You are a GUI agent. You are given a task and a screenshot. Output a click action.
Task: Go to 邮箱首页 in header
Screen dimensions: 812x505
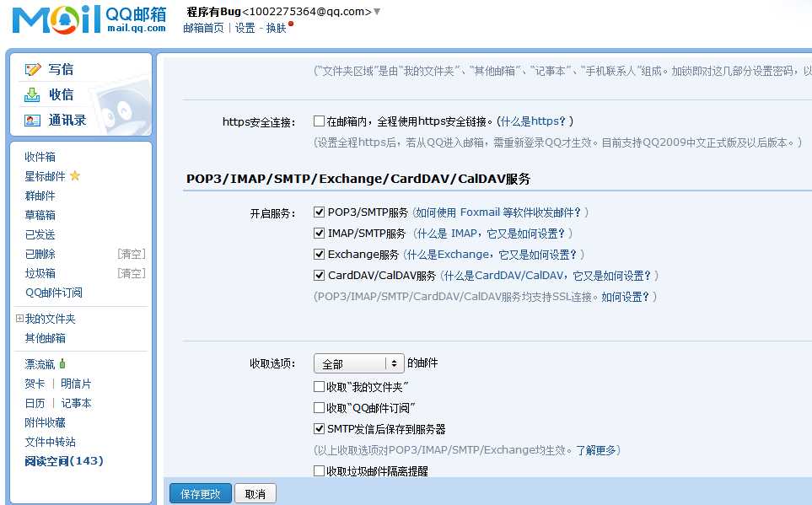[203, 28]
